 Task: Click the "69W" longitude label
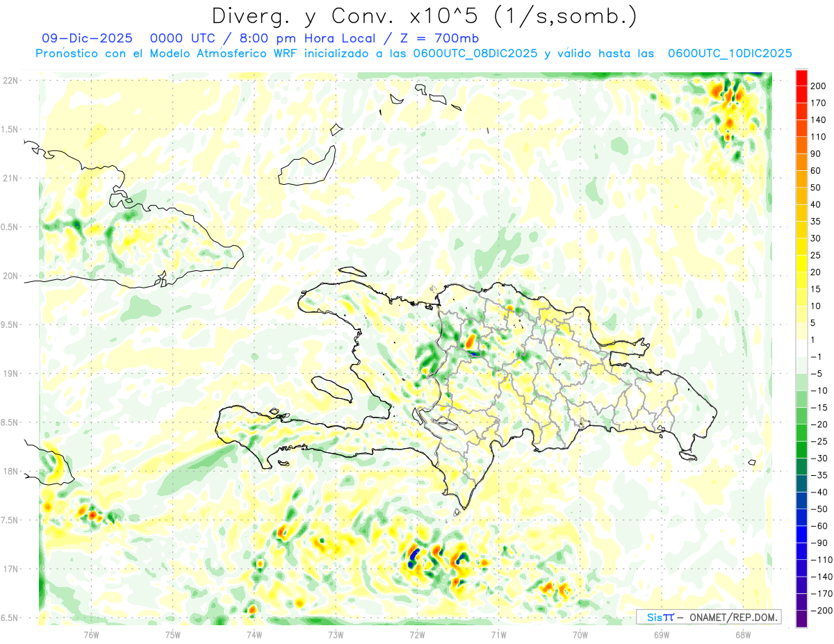click(662, 634)
